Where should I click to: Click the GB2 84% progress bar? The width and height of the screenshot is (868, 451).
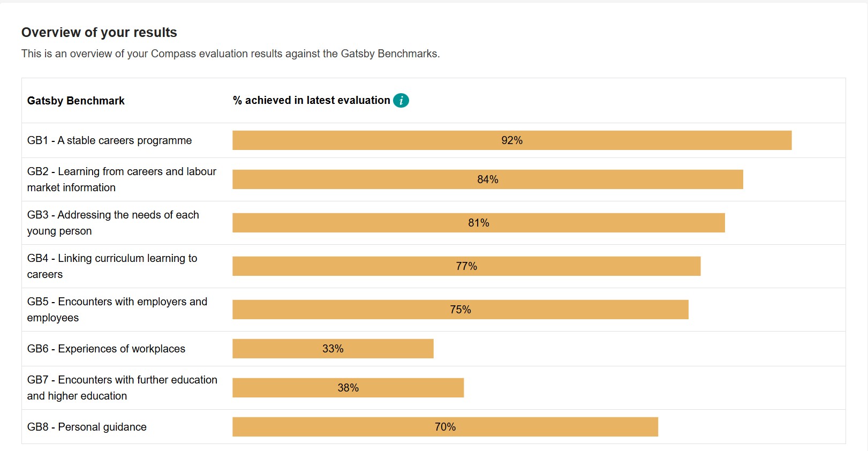click(487, 179)
